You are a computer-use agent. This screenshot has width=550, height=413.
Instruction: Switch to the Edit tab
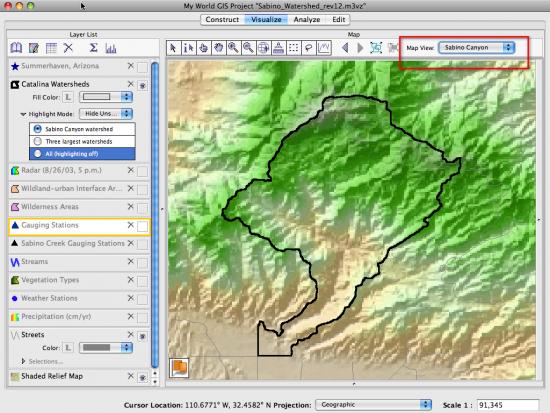[338, 20]
